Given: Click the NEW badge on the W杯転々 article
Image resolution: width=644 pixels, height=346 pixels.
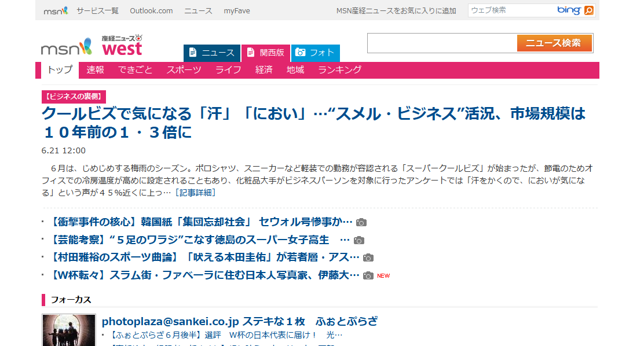Looking at the screenshot, I should coord(385,275).
